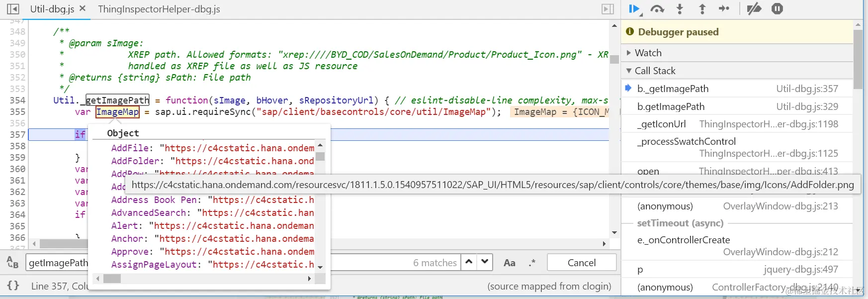Screen dimensions: 868x299
Task: Deactivate breakpoints icon
Action: [x=754, y=9]
